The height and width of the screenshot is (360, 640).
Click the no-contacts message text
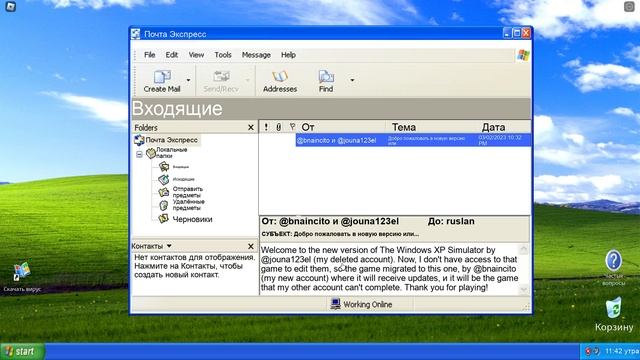(x=194, y=266)
